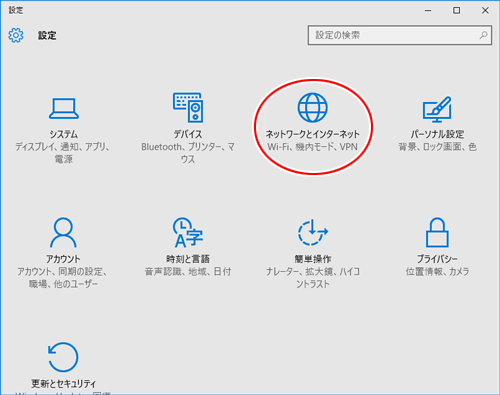Select the システム title text
Screen dimensions: 500x395
[64, 134]
